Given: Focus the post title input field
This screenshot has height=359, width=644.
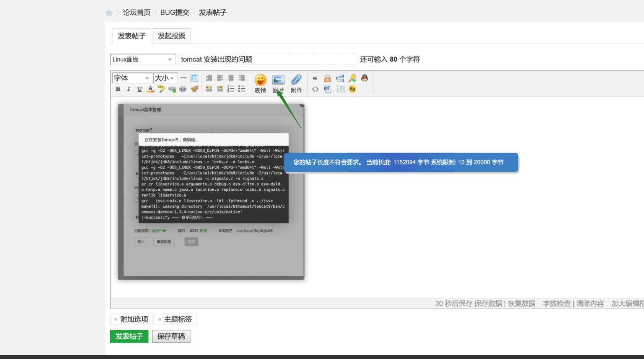Looking at the screenshot, I should tap(267, 59).
